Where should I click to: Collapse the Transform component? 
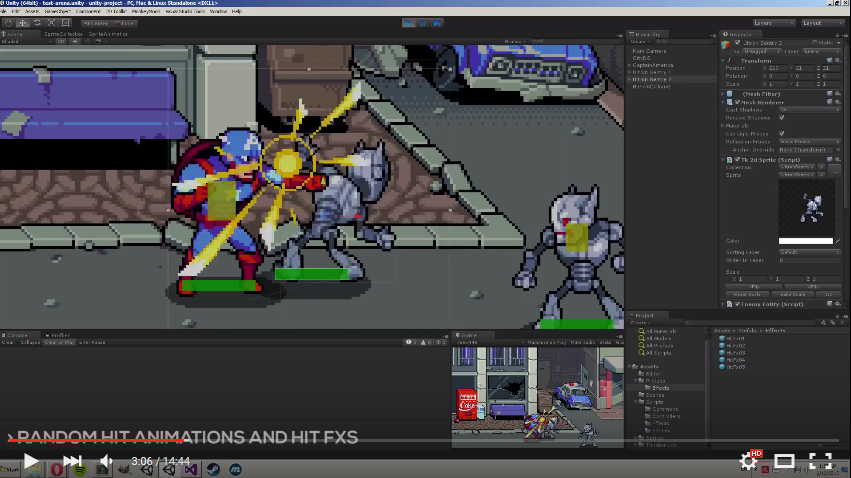pyautogui.click(x=723, y=61)
